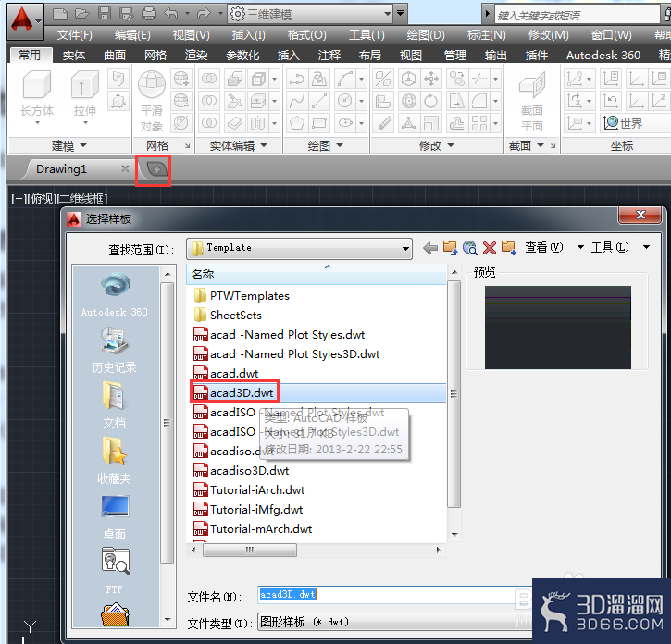This screenshot has height=644, width=671.
Task: Open the AutoCAD application menu logo
Action: click(24, 20)
